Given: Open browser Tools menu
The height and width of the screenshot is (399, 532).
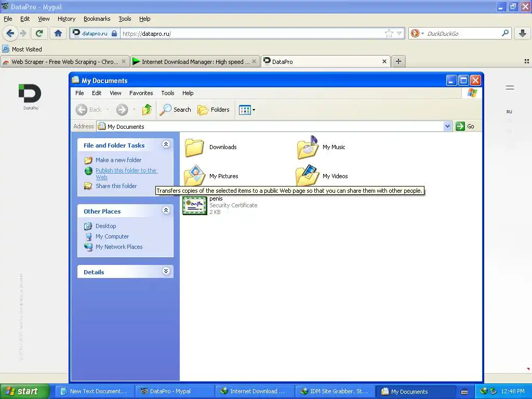Looking at the screenshot, I should point(125,19).
